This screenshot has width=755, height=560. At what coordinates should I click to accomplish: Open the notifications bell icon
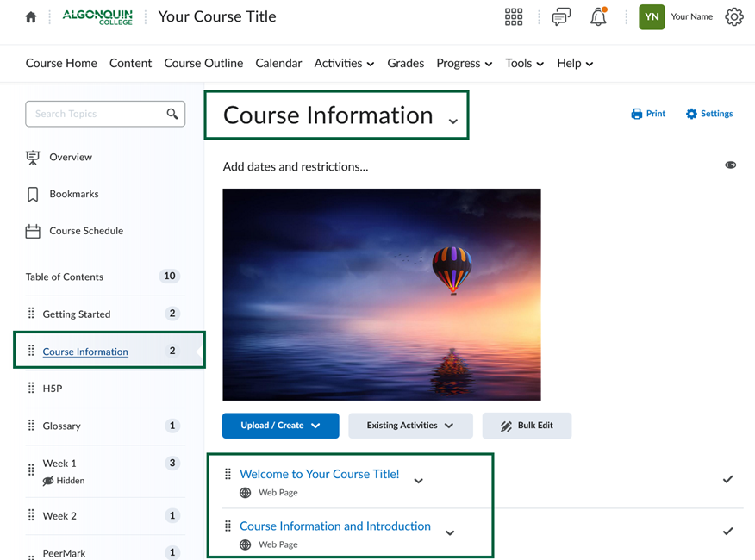tap(598, 17)
